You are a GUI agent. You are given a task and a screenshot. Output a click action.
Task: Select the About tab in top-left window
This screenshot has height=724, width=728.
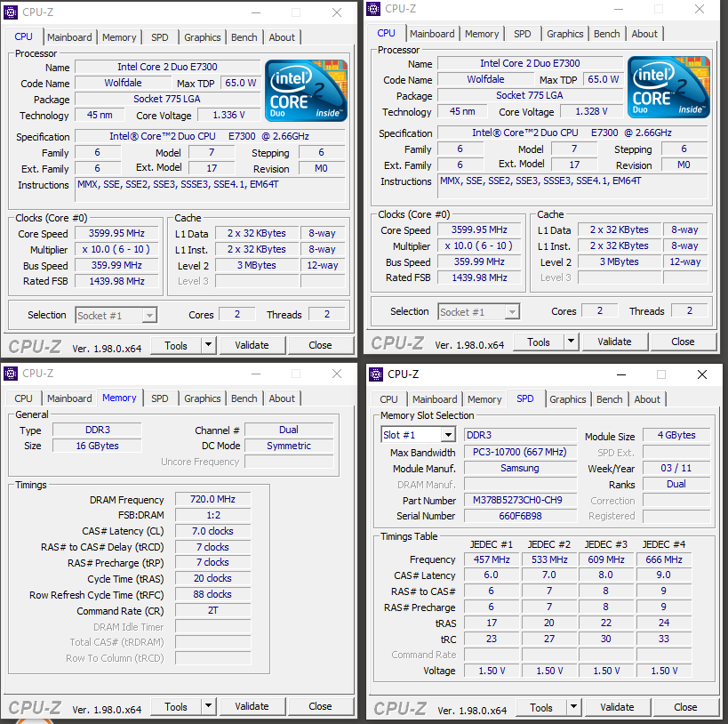[282, 37]
